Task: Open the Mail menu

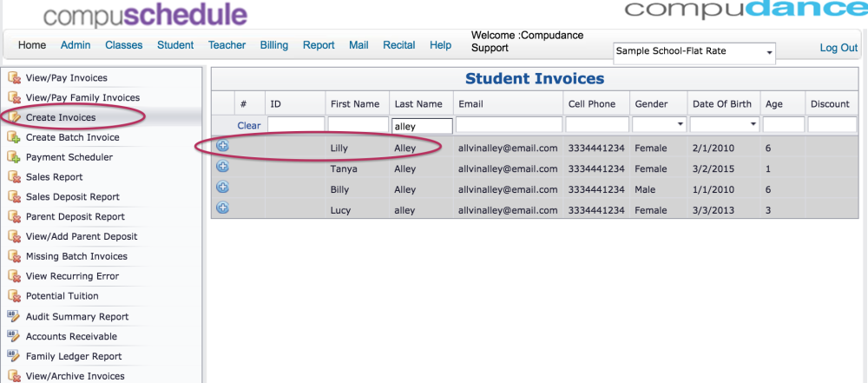Action: point(358,45)
